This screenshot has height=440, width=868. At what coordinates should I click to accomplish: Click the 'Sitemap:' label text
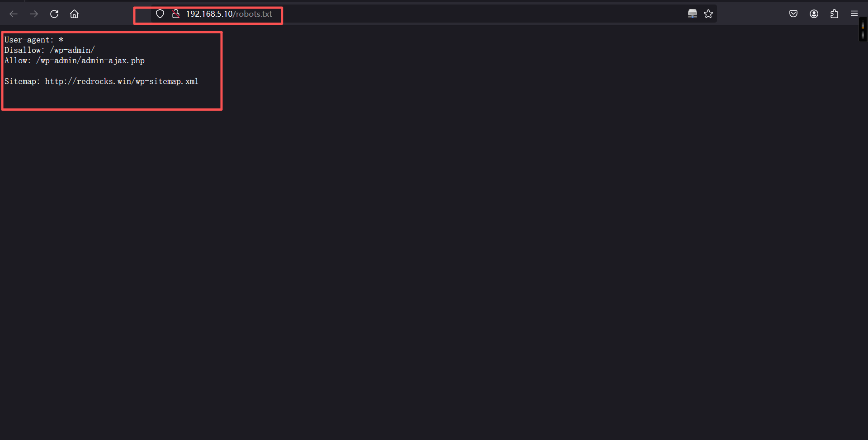(x=22, y=81)
